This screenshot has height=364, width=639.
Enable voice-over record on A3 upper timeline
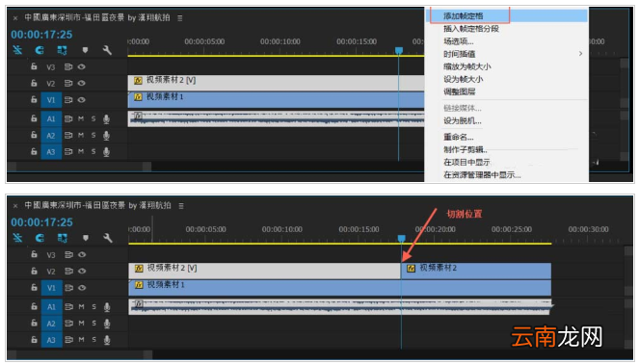(106, 152)
